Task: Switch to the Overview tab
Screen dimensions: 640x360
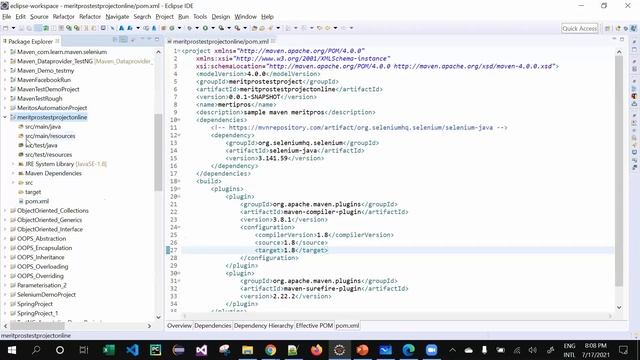Action: (179, 326)
